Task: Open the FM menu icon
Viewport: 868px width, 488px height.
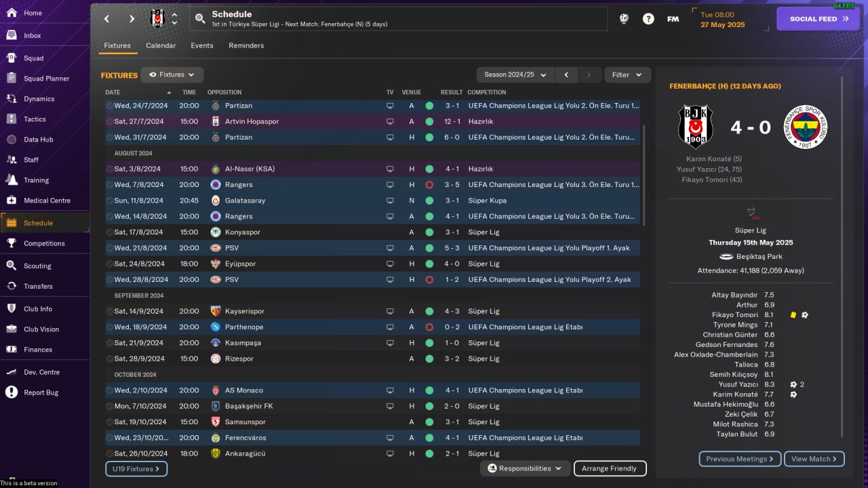Action: tap(673, 19)
